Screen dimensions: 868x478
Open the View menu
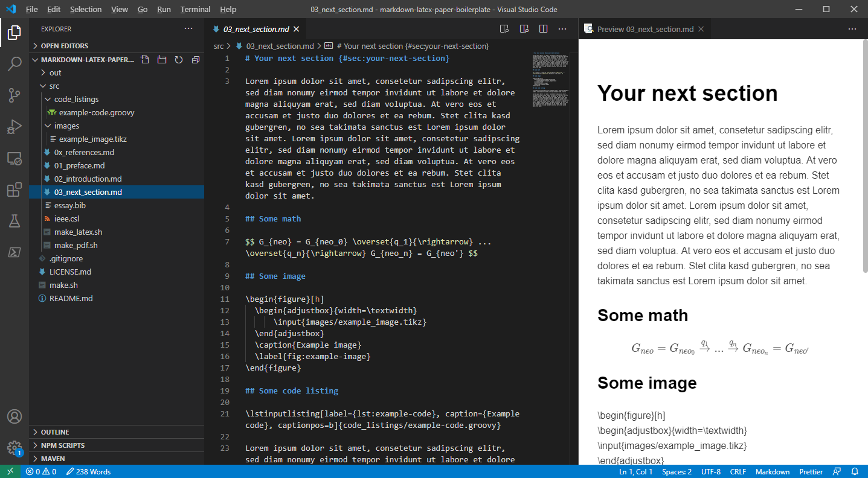pos(120,9)
